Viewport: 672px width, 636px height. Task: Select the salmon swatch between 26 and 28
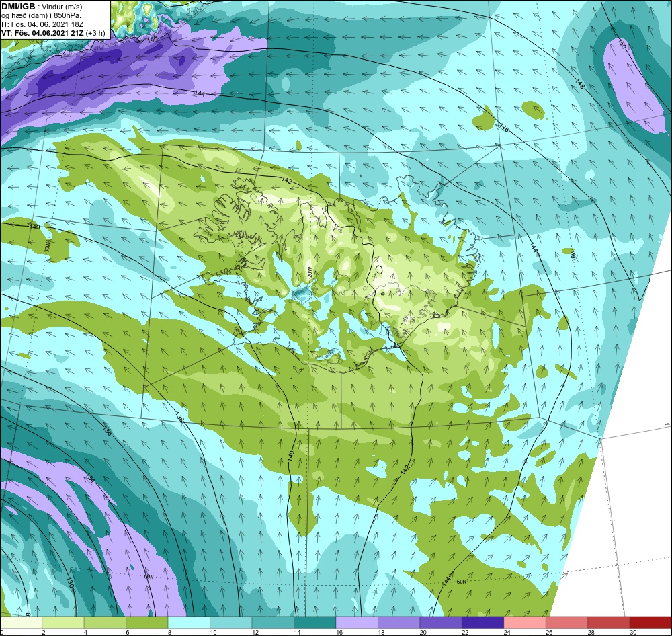[x=568, y=623]
